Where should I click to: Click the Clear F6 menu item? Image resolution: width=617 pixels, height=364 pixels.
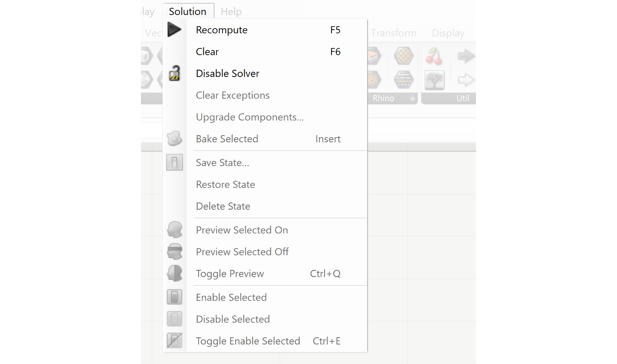tap(207, 52)
